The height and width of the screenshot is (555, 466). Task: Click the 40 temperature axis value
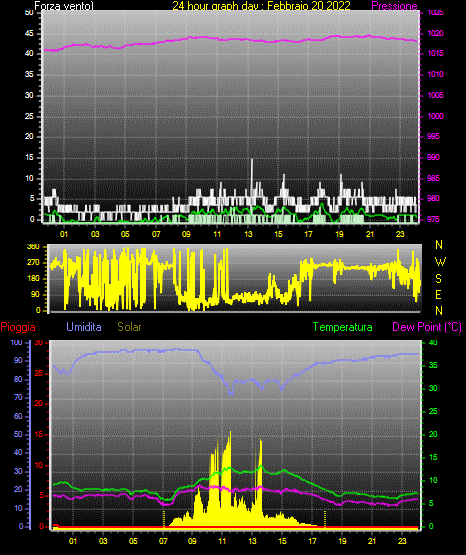pos(433,343)
